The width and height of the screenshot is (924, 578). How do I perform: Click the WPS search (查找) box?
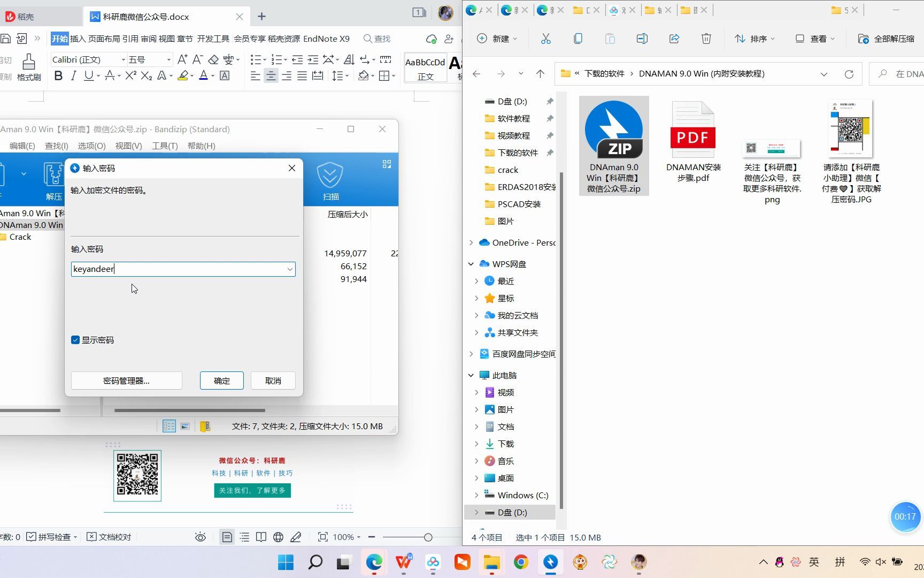(377, 39)
